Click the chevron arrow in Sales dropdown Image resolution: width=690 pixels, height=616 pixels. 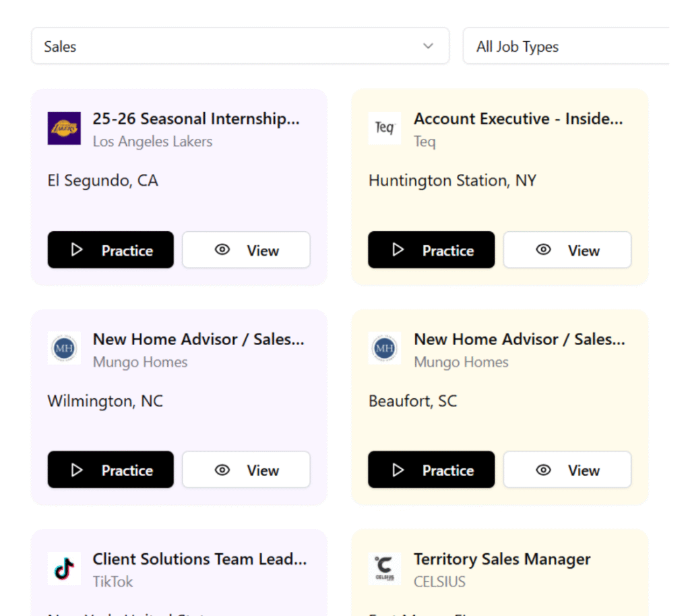coord(428,47)
